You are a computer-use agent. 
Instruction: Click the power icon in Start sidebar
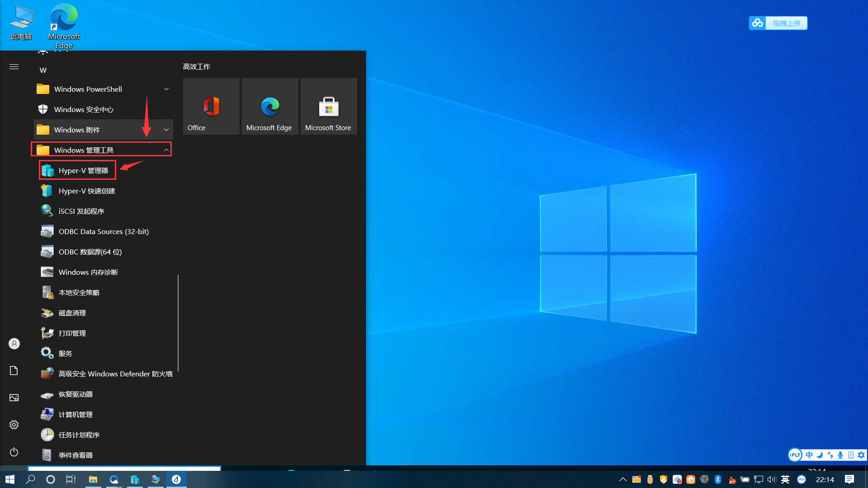(x=14, y=452)
